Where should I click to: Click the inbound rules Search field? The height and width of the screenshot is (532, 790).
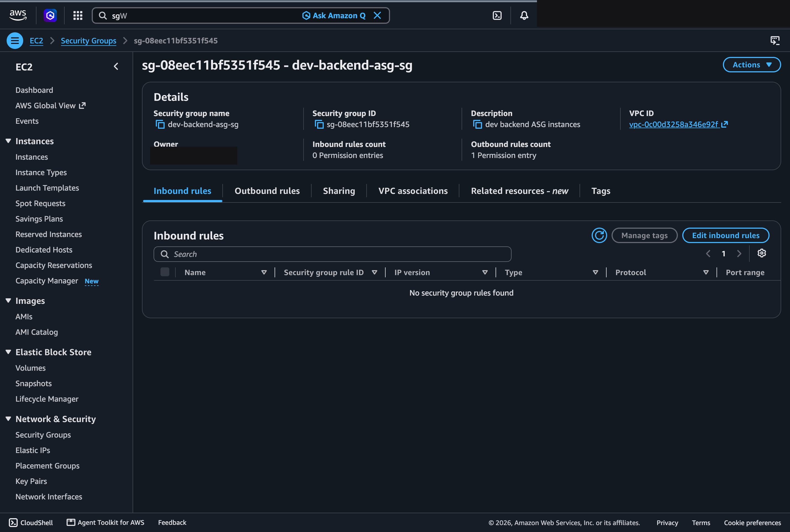coord(332,254)
